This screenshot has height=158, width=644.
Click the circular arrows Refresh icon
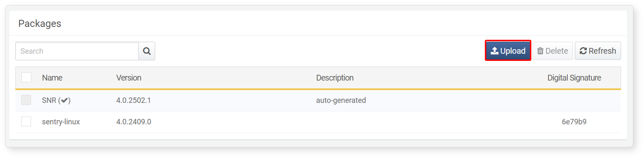[583, 51]
